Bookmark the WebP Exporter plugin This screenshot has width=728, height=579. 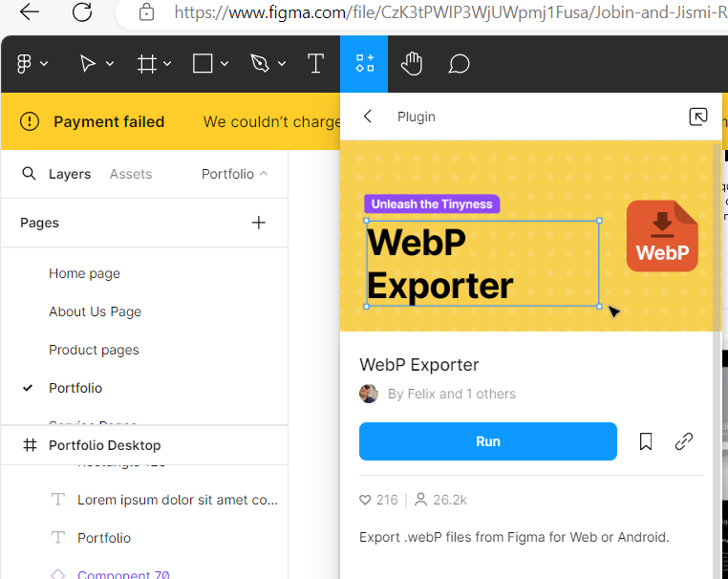[x=646, y=441]
